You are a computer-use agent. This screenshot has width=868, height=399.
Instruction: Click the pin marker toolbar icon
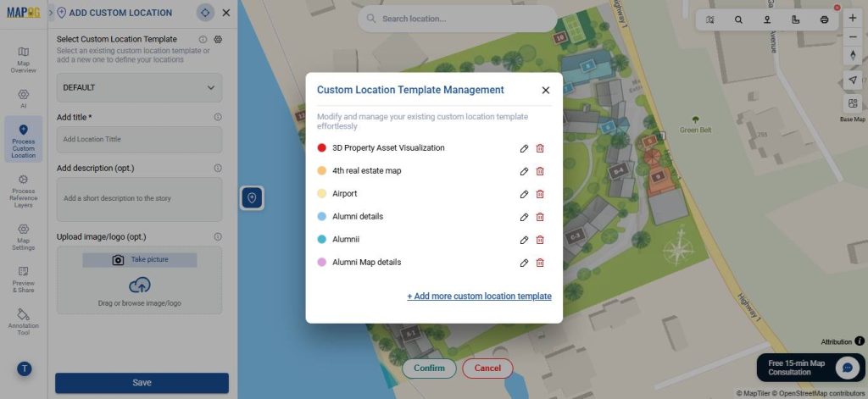click(x=767, y=20)
